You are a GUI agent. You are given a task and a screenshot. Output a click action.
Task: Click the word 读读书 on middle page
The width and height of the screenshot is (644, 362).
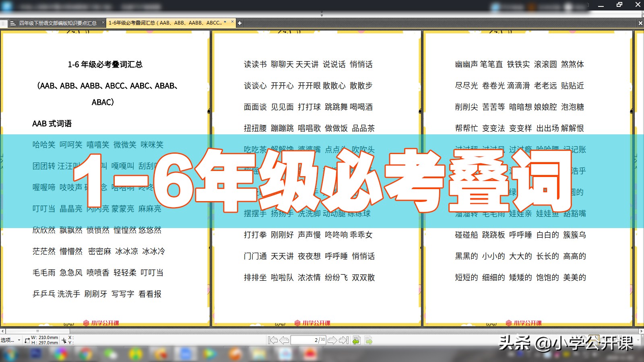[x=255, y=64]
